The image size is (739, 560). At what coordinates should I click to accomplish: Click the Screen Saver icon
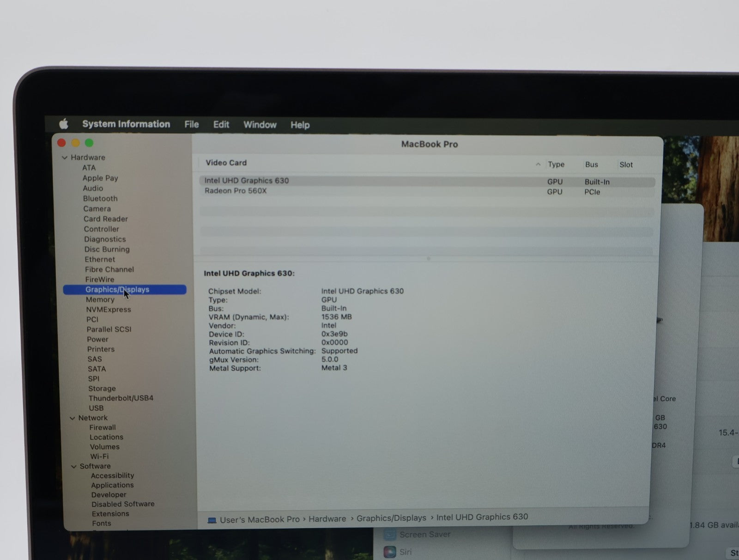(390, 535)
